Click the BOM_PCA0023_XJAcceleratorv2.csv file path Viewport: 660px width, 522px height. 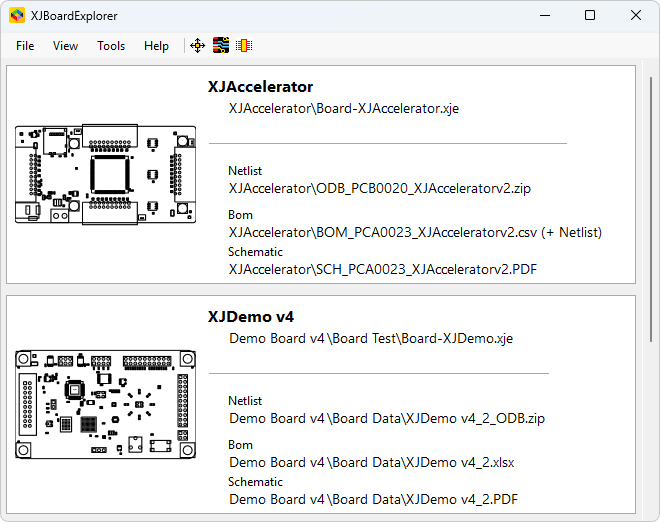coord(415,232)
